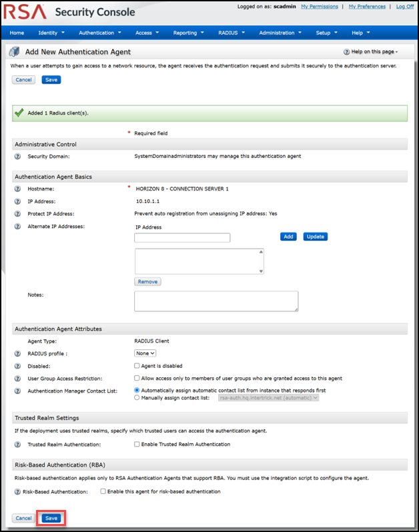Image resolution: width=419 pixels, height=532 pixels.
Task: Click help icon for Risk-Based Authentication
Action: (17, 491)
